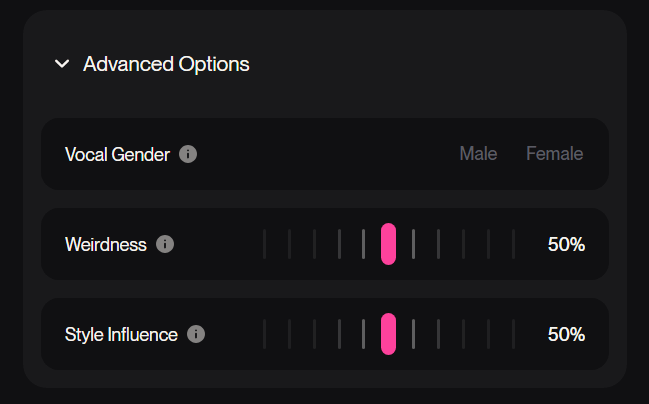Click the Style Influence label text
Screen dimensions: 649x404
pos(121,334)
